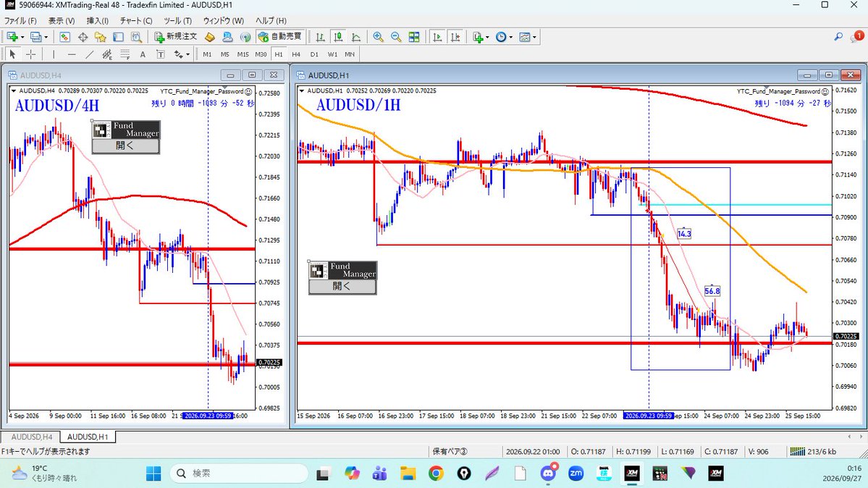Switch timeframe to H4
This screenshot has width=868, height=488.
(296, 54)
